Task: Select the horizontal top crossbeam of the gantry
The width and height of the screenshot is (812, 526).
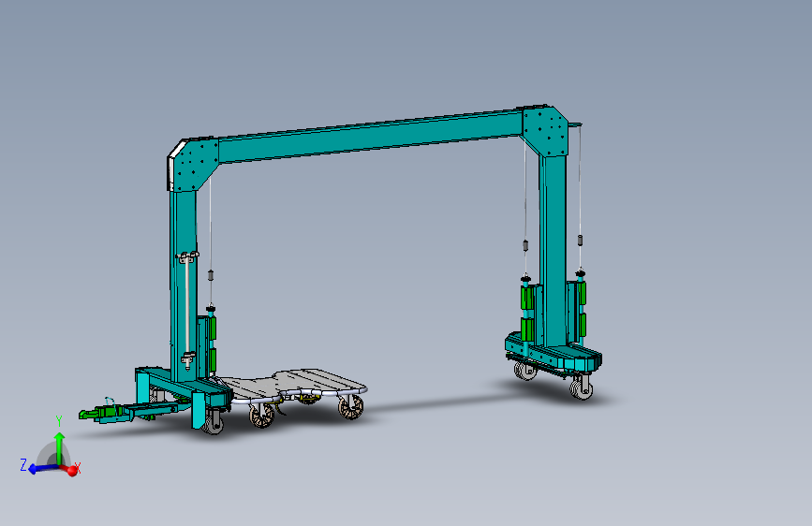Action: (x=370, y=136)
